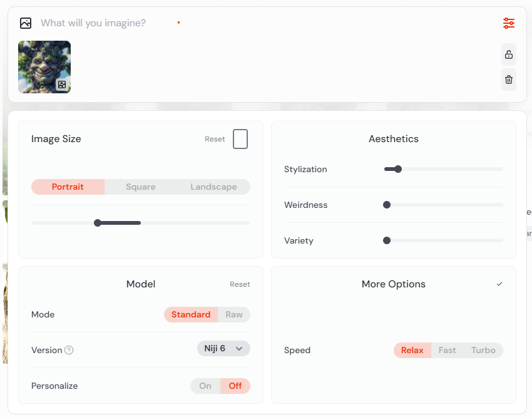
Task: Close the settings panel via sliders icon
Action: tap(508, 23)
